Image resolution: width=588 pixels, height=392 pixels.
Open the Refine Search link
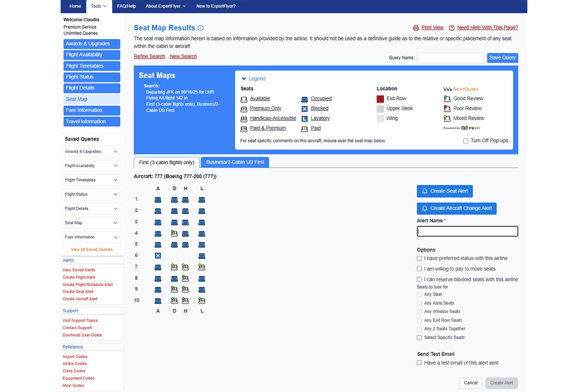pos(149,56)
